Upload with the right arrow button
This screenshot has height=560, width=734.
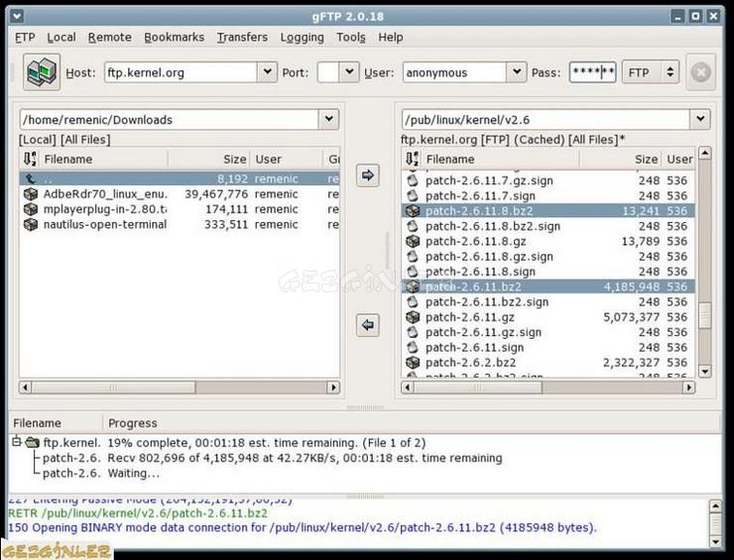pyautogui.click(x=367, y=175)
